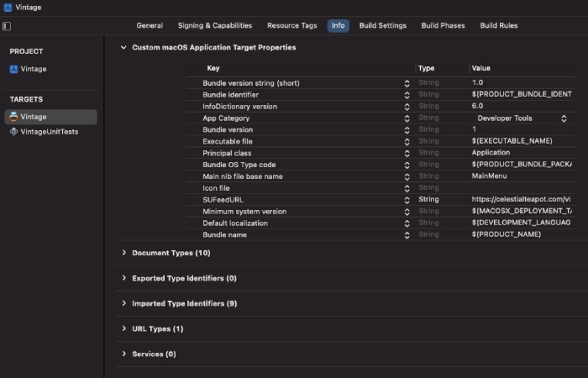Open the Developer Tools category dropdown
The height and width of the screenshot is (378, 588).
click(522, 118)
